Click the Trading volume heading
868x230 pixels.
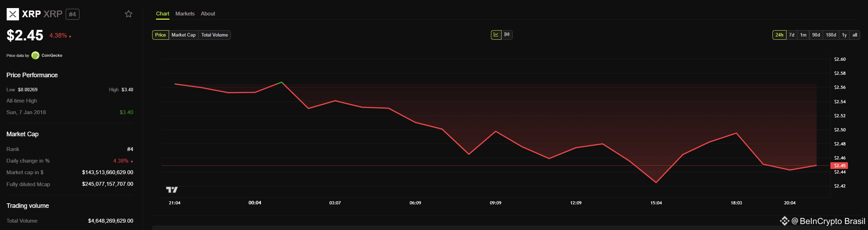point(28,206)
